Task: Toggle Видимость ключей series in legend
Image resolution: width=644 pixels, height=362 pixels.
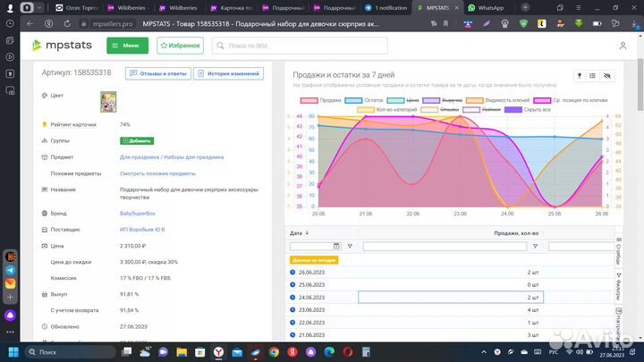Action: click(x=498, y=100)
